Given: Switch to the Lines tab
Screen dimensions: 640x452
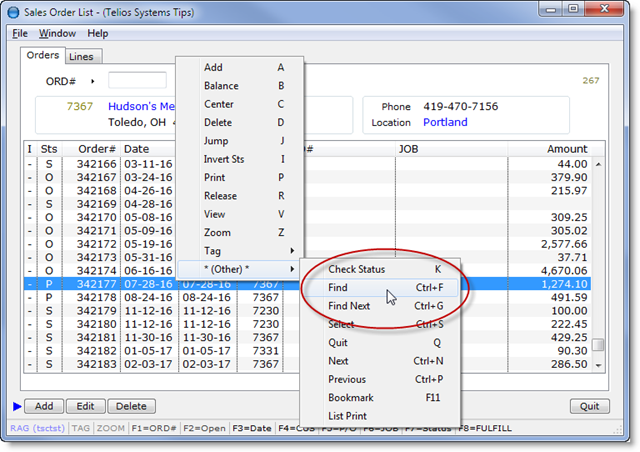Looking at the screenshot, I should click(x=81, y=57).
